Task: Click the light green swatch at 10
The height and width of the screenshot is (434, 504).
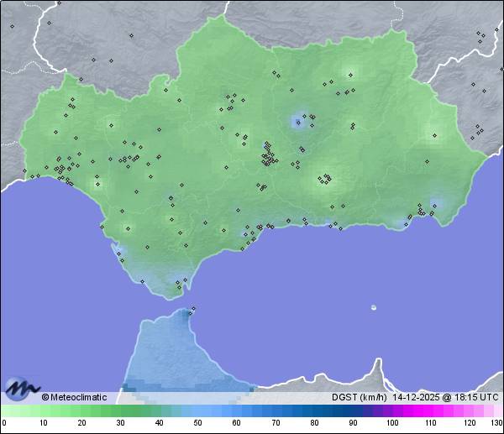Action: click(42, 410)
